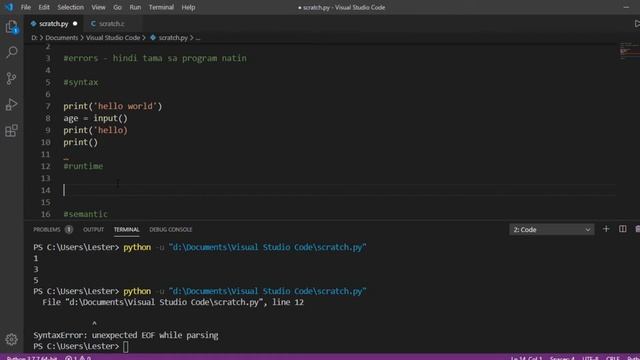Click the Problems count badge
Viewport: 640px width, 360px height.
click(69, 229)
